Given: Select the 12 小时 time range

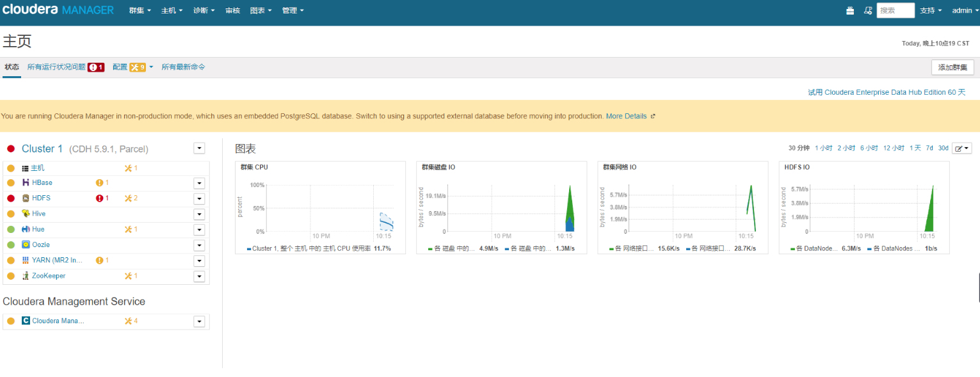Looking at the screenshot, I should 894,148.
